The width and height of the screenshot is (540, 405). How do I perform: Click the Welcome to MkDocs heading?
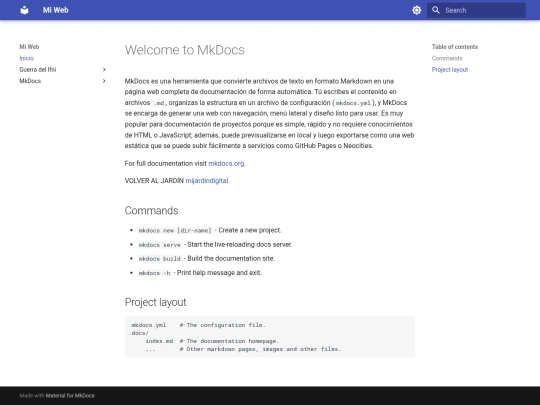[185, 50]
